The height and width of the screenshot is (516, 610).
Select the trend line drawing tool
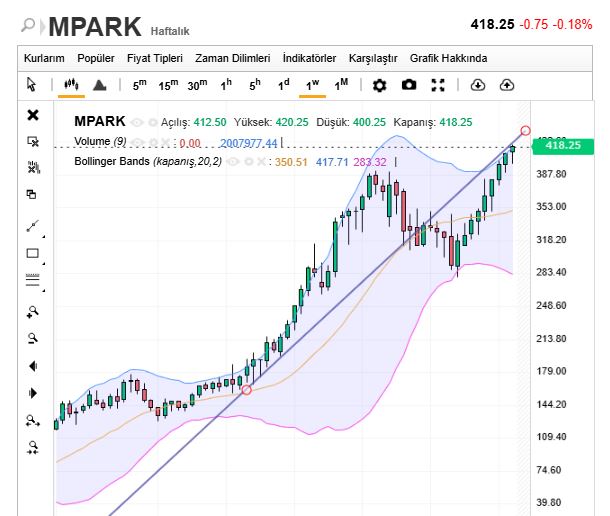coord(33,226)
